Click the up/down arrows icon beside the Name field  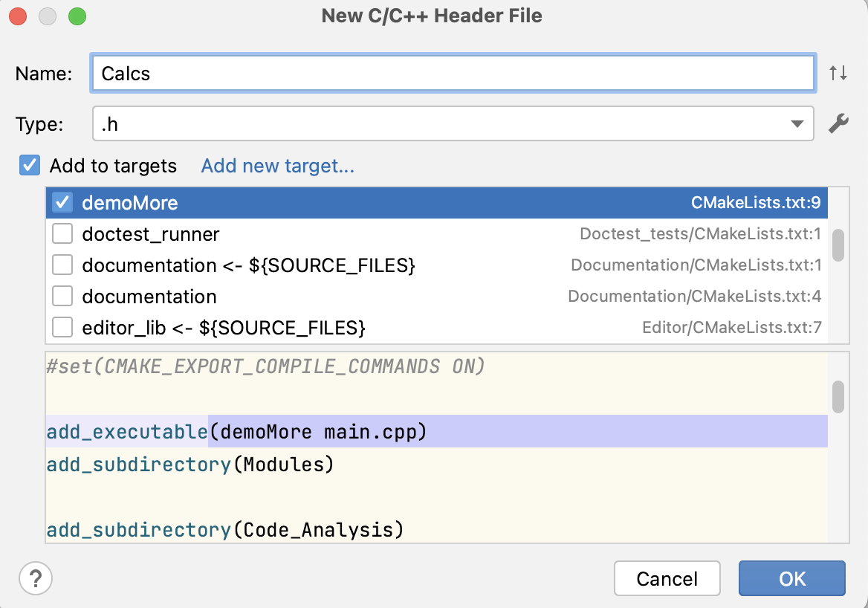pos(838,73)
